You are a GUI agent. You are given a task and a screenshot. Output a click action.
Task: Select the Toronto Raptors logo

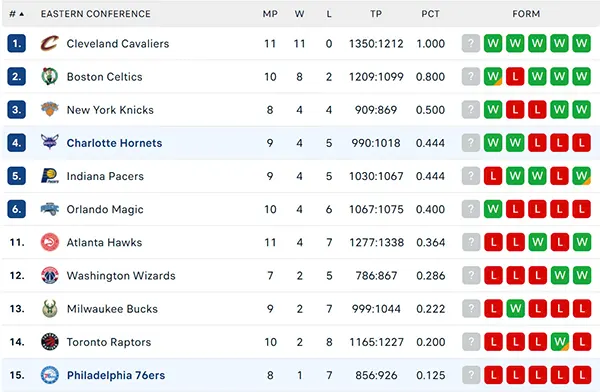[x=50, y=341]
